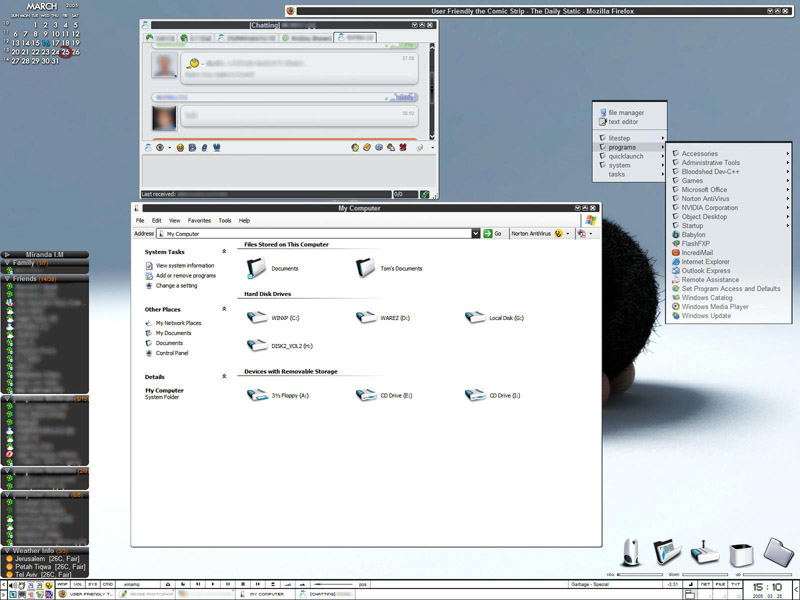This screenshot has width=800, height=600.
Task: Toggle the VOL module button on taskbar
Action: (78, 584)
